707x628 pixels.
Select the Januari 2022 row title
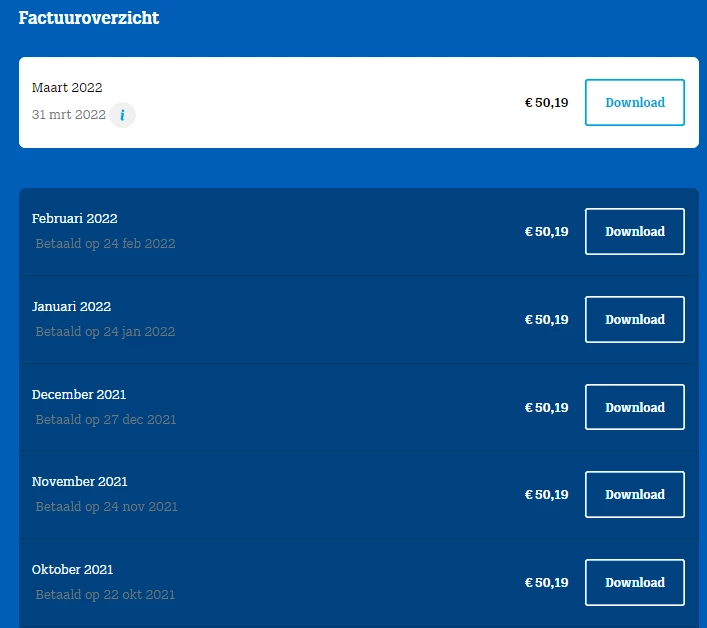(71, 307)
